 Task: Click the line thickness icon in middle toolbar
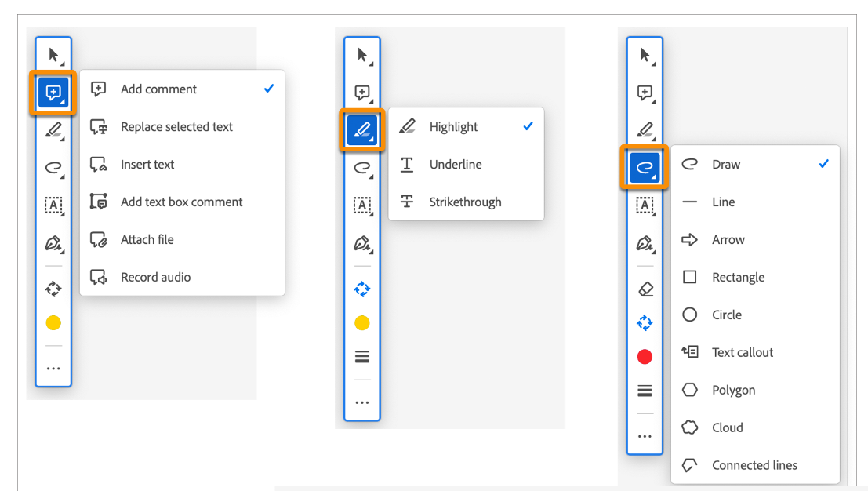pos(362,357)
